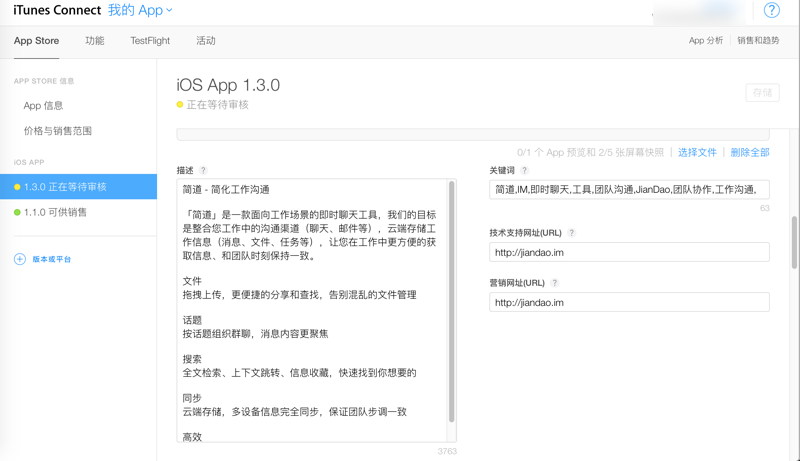Image resolution: width=800 pixels, height=461 pixels.
Task: Click the plus icon for 版本或平台
Action: (x=19, y=259)
